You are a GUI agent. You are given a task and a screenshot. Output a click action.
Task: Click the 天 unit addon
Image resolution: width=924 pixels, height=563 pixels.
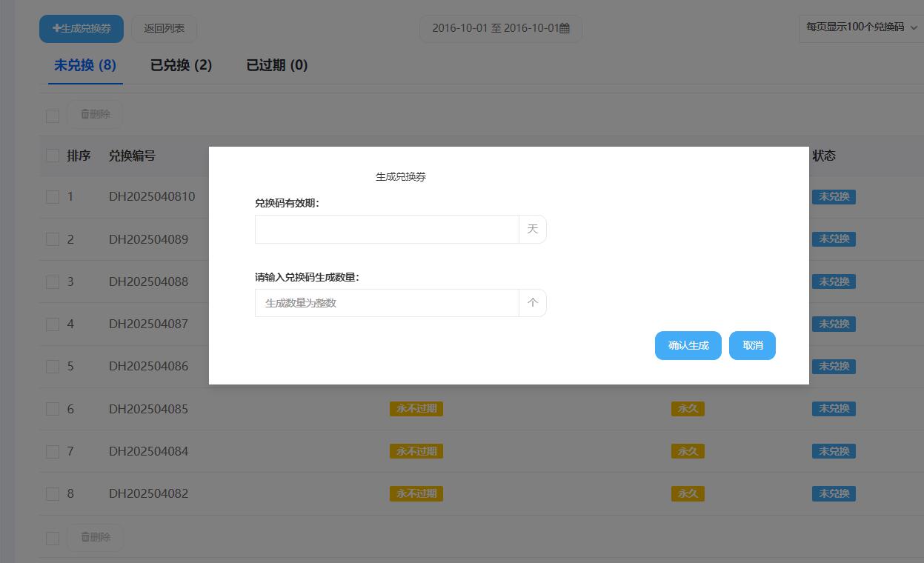pos(533,229)
